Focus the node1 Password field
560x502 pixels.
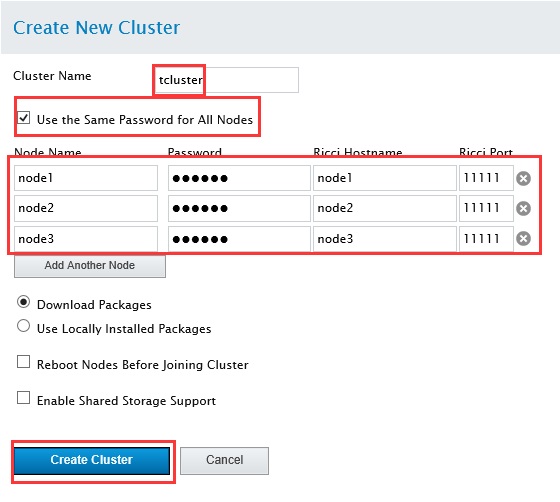click(239, 178)
